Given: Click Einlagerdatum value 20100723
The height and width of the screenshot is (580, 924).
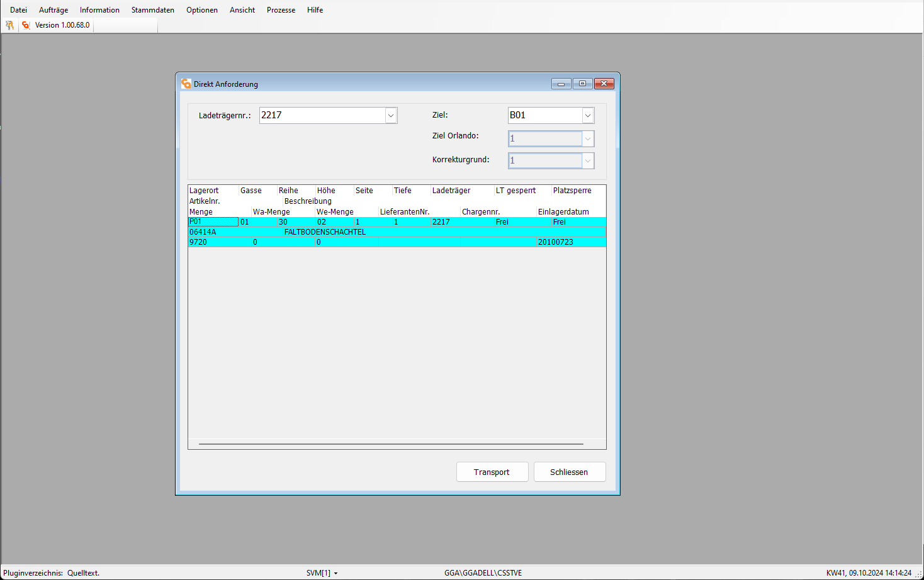Looking at the screenshot, I should tap(556, 242).
